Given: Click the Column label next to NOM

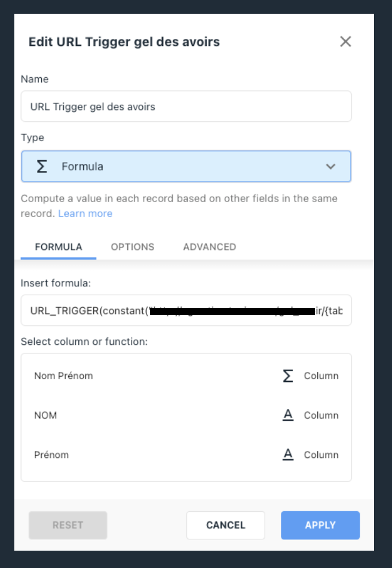Looking at the screenshot, I should (321, 415).
